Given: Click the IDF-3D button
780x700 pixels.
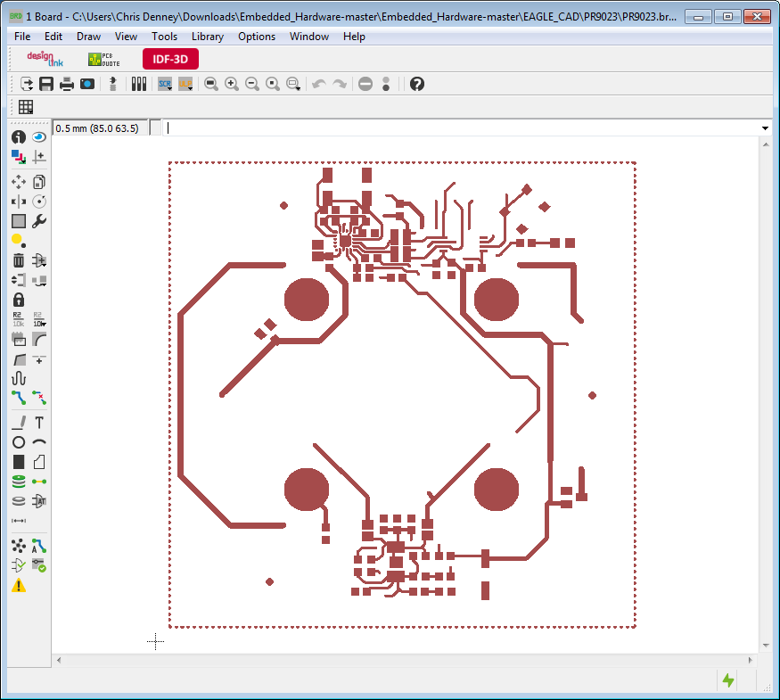Looking at the screenshot, I should click(x=170, y=59).
